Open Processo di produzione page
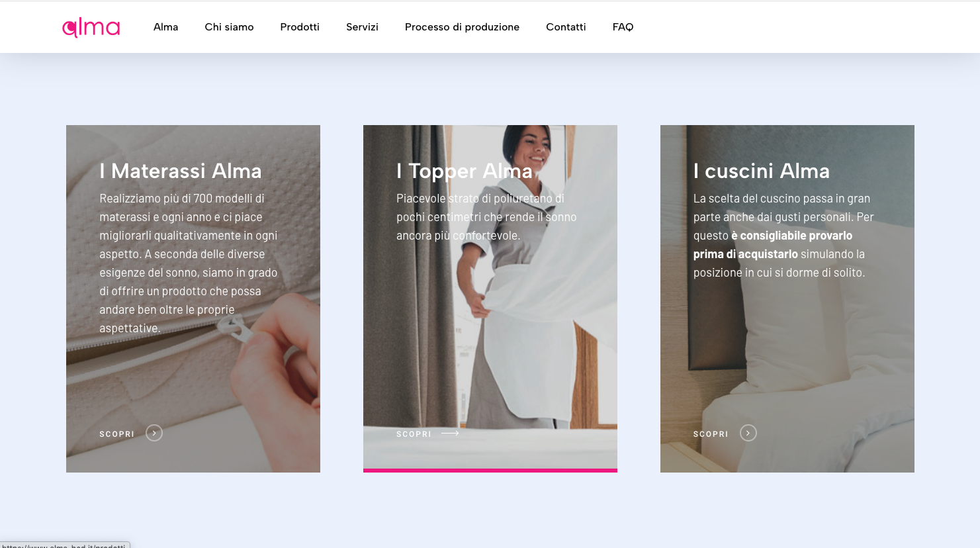 click(x=462, y=27)
